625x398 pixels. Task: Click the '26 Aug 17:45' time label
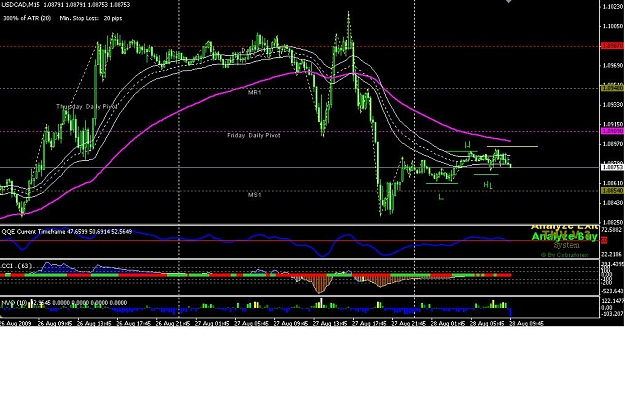[134, 323]
